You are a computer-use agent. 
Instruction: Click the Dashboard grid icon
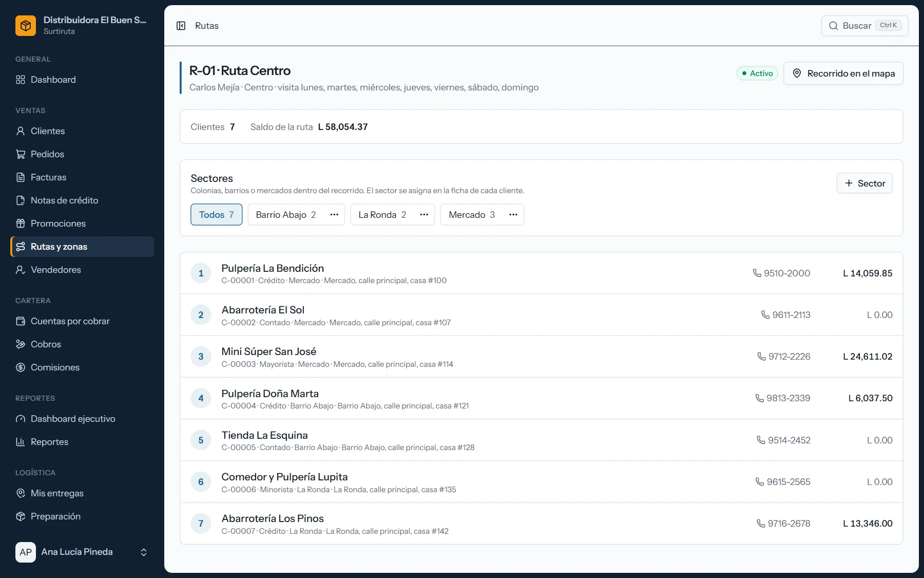[21, 80]
